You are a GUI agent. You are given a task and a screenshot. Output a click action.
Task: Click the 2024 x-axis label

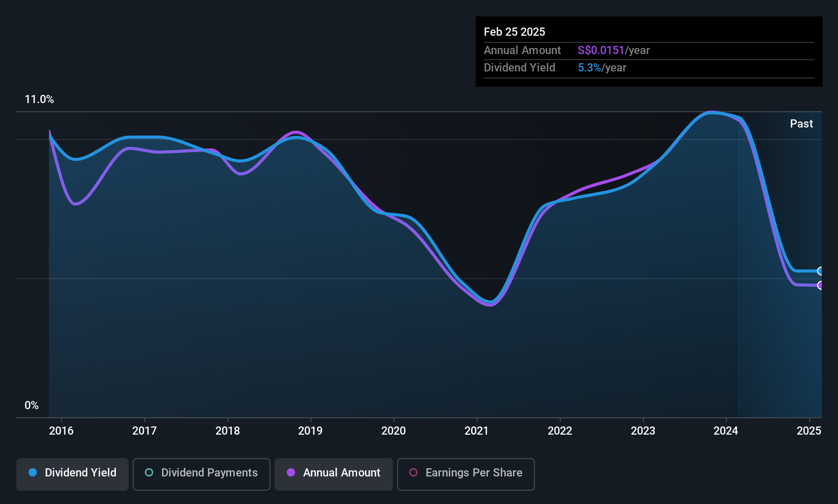point(726,431)
